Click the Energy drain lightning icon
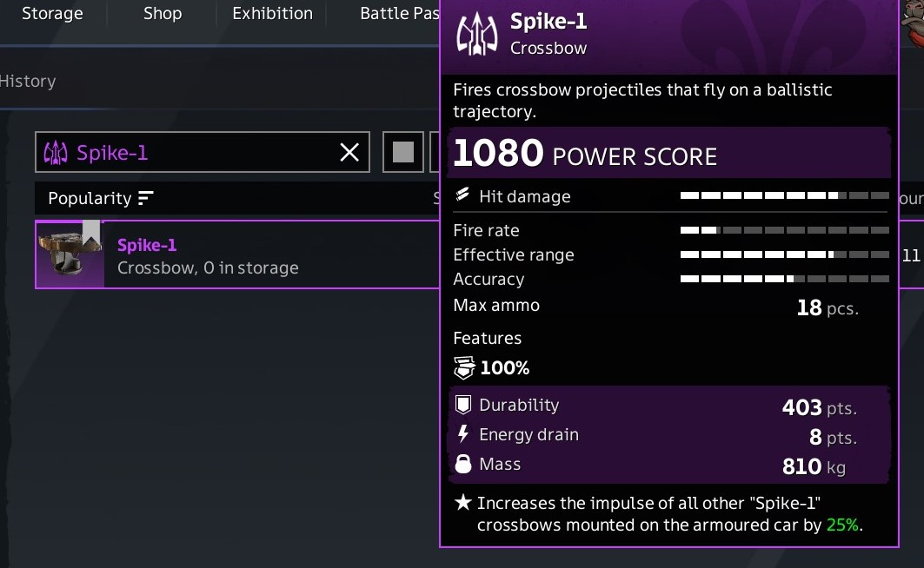Image resolution: width=924 pixels, height=568 pixels. (x=463, y=434)
